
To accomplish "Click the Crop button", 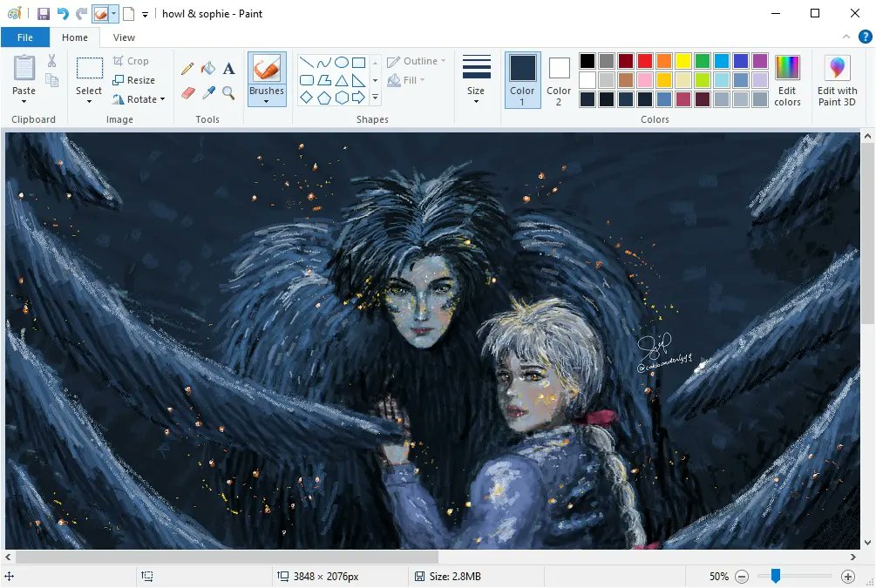I will (130, 61).
